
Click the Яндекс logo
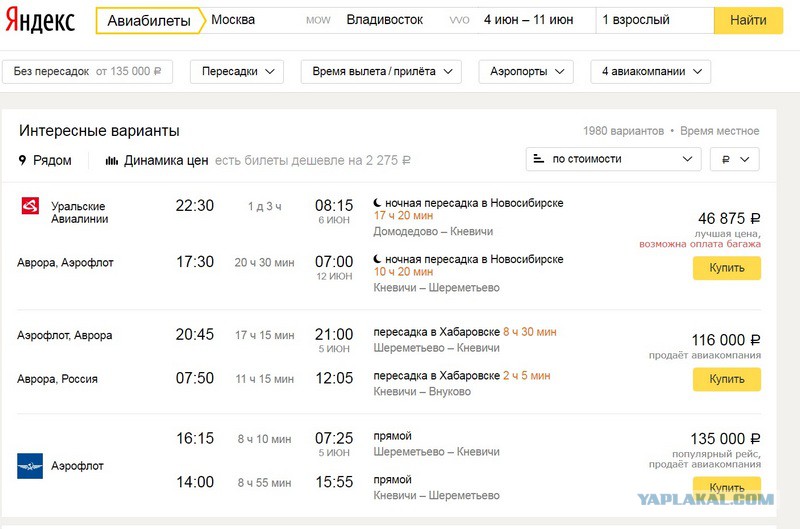(x=40, y=20)
